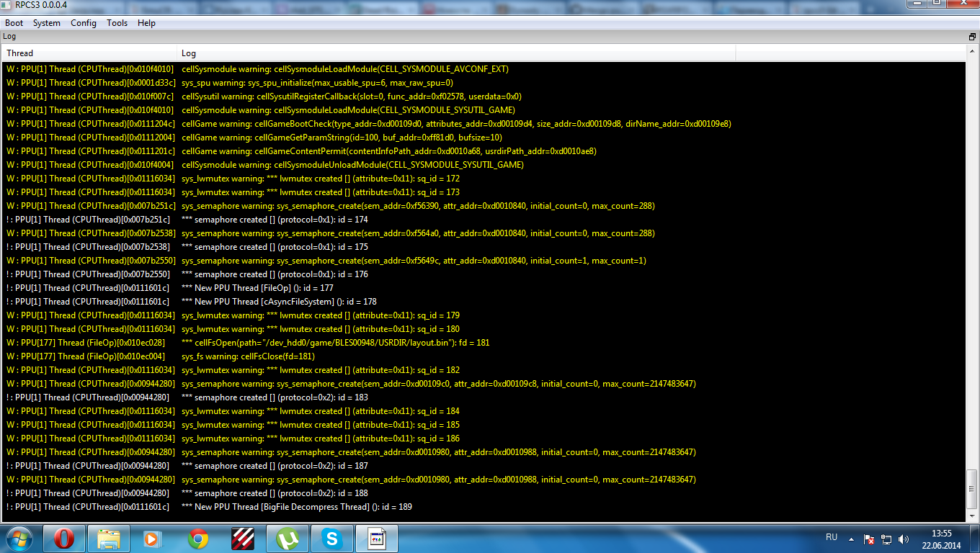
Task: Select semaphore created row id = 187
Action: [x=484, y=466]
